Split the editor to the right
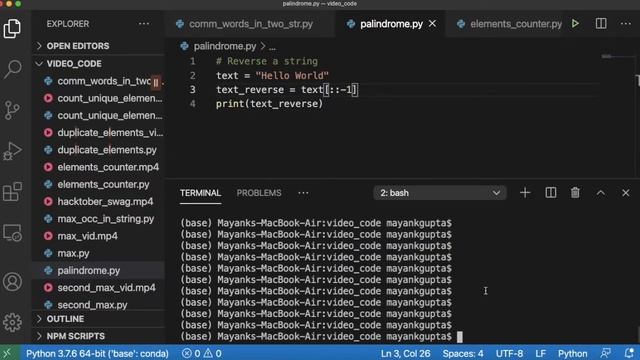The width and height of the screenshot is (640, 360). click(601, 24)
